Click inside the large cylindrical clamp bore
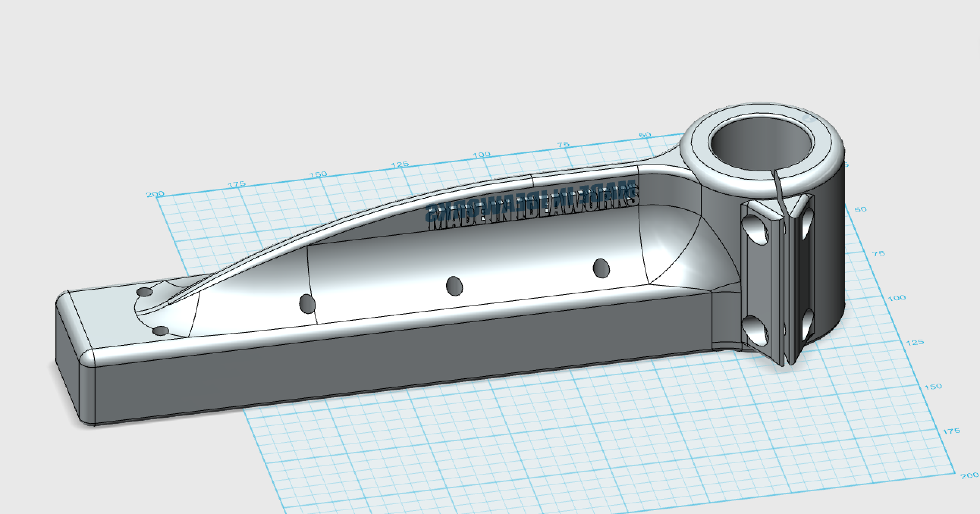Image resolution: width=980 pixels, height=514 pixels. [761, 145]
